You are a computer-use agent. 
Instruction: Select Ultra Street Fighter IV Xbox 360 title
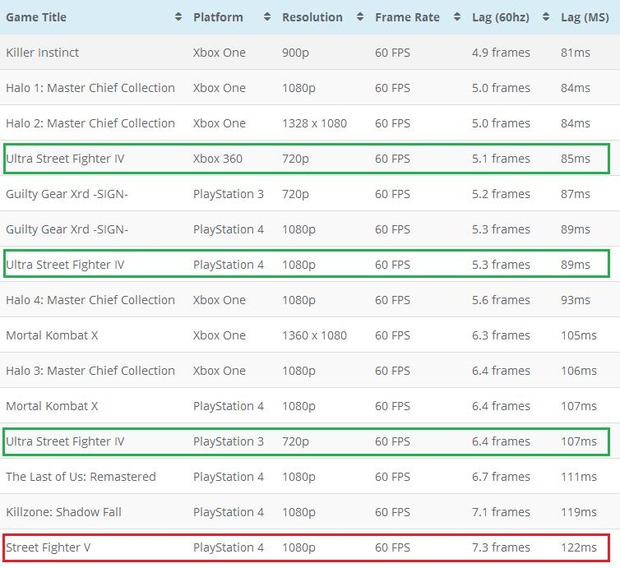[65, 159]
